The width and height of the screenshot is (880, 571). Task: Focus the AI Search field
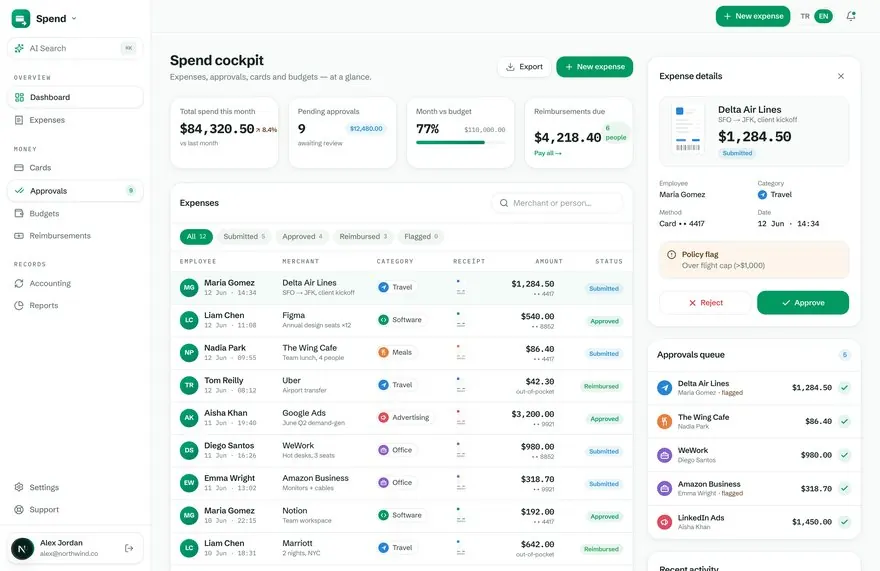point(75,48)
